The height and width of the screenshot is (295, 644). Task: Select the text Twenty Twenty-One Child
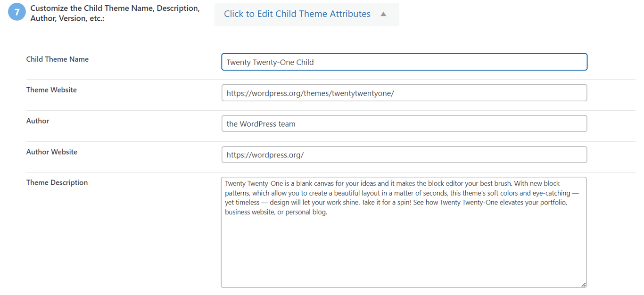click(x=270, y=62)
